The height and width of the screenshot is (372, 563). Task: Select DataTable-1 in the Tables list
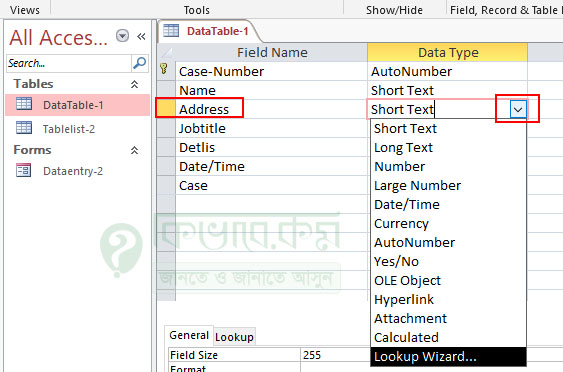click(x=78, y=105)
